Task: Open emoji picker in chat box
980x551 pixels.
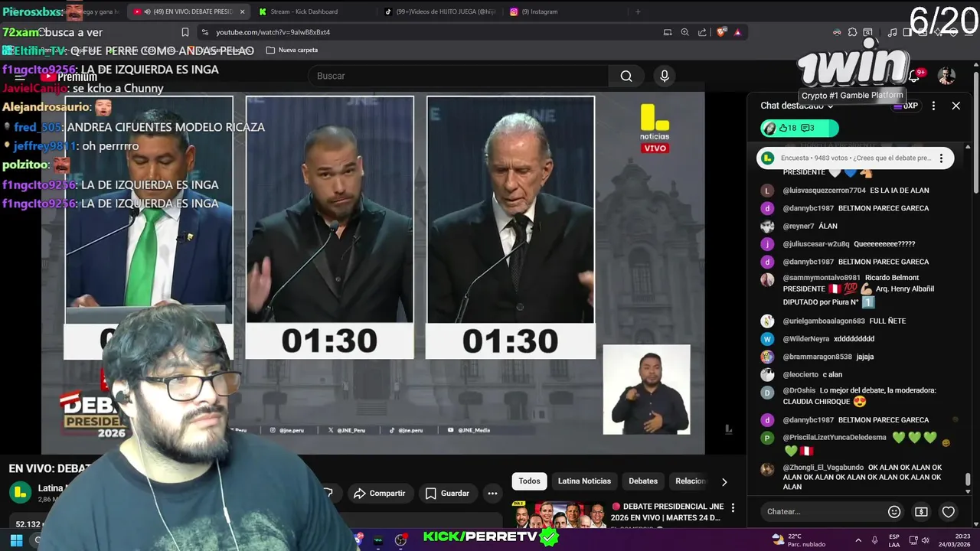Action: tap(893, 512)
